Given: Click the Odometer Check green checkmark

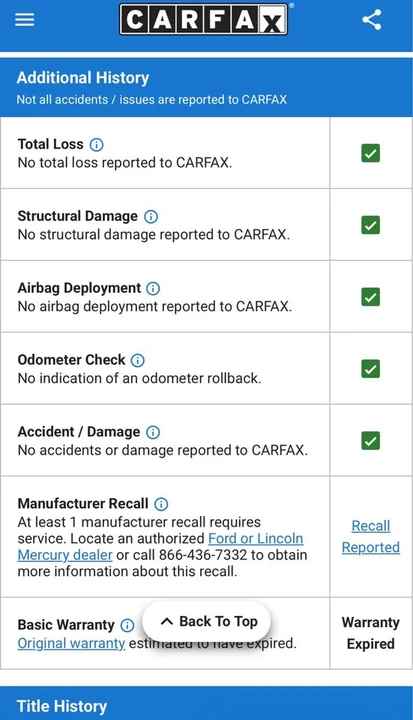Looking at the screenshot, I should (371, 369).
